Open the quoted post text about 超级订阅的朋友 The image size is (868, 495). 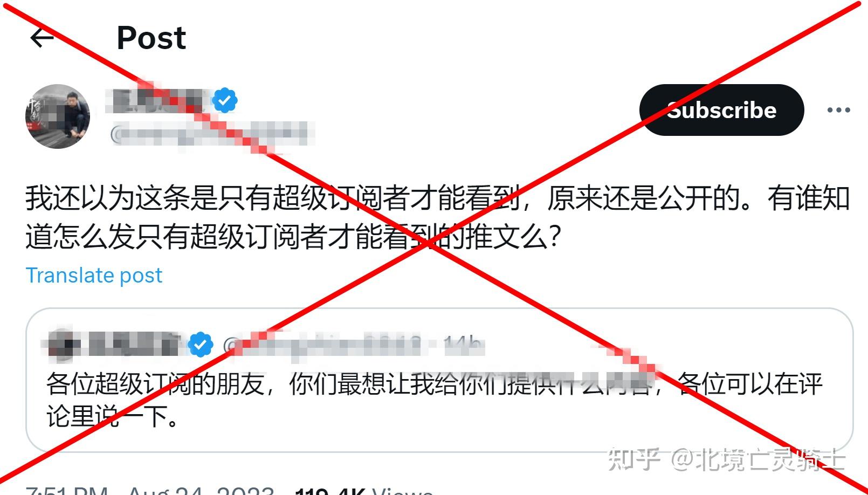(435, 400)
